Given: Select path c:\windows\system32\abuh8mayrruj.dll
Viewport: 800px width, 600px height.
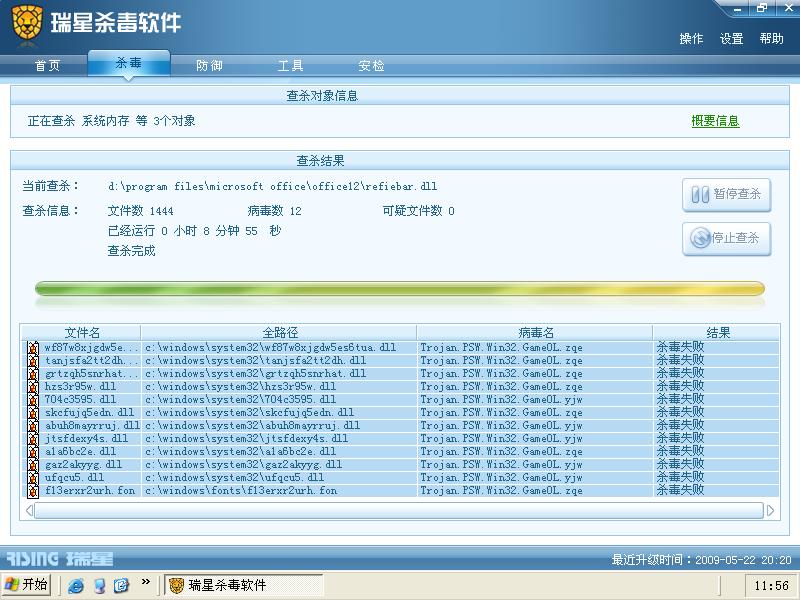Looking at the screenshot, I should pyautogui.click(x=252, y=426).
